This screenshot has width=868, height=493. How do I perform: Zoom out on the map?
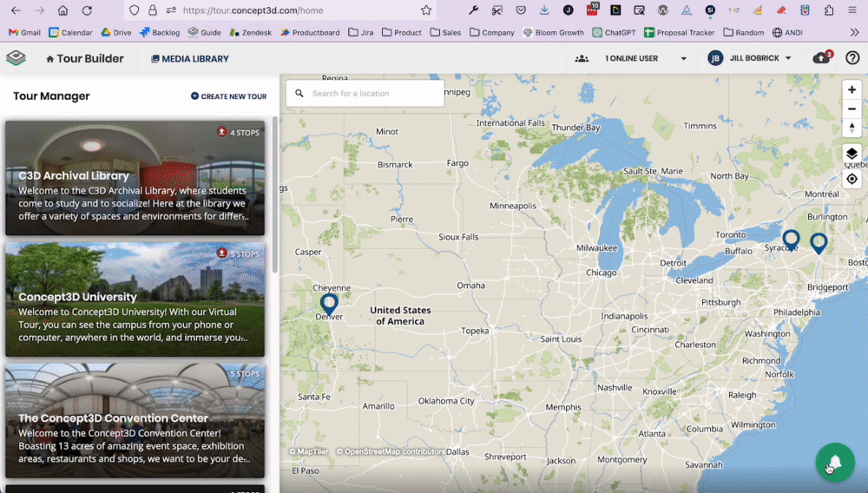(852, 109)
